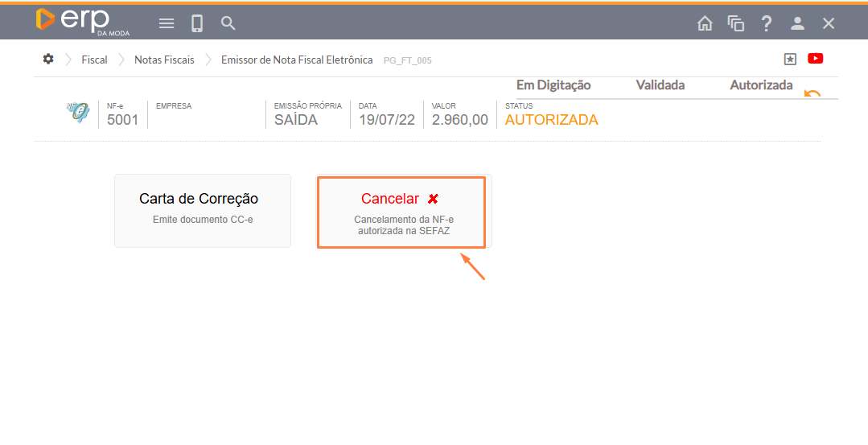Open the windows stack icon

[735, 23]
